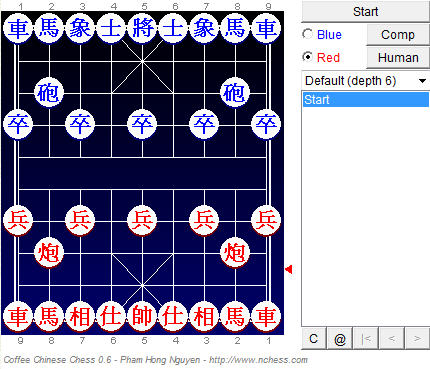Select red elephant 相 above bottom file 3
Screen dimensions: 430x369
(204, 316)
